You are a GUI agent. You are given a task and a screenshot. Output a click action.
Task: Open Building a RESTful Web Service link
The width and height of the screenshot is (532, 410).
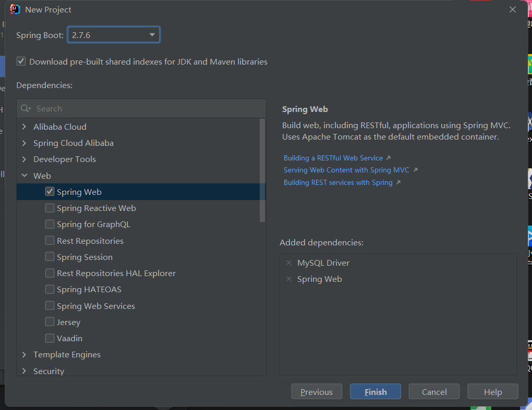pos(333,158)
